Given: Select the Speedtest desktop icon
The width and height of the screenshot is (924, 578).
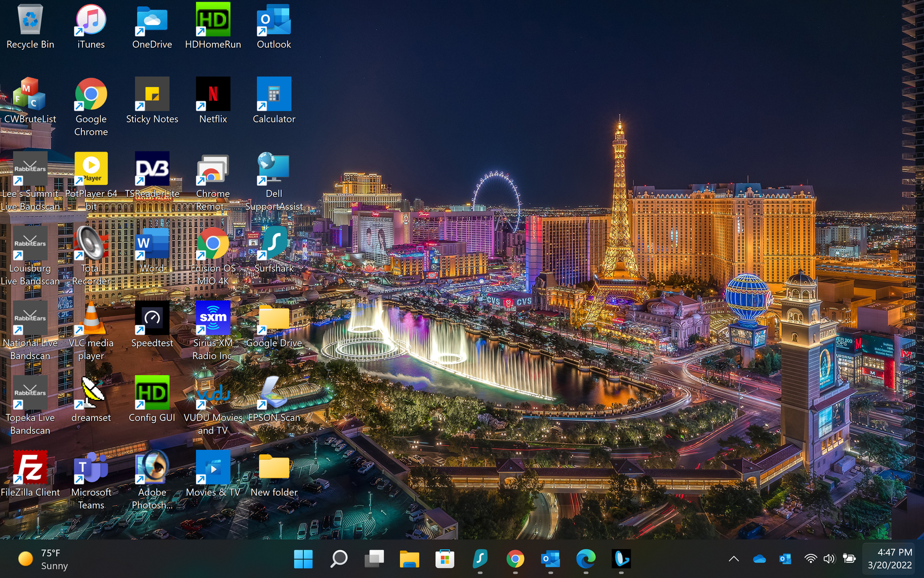Looking at the screenshot, I should click(x=152, y=325).
